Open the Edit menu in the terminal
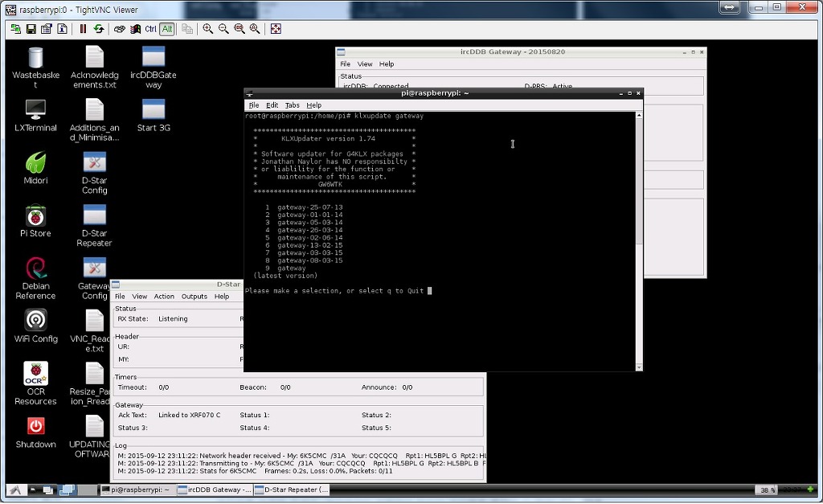This screenshot has width=823, height=504. (x=272, y=105)
